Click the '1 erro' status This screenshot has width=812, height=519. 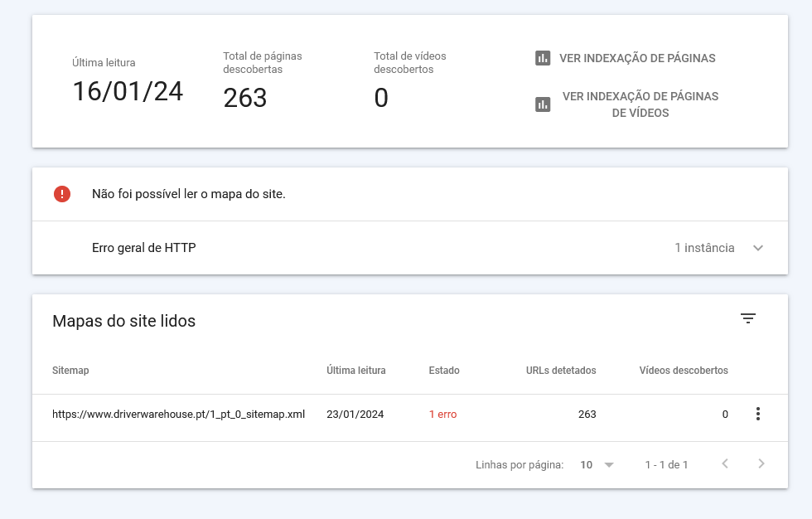442,415
